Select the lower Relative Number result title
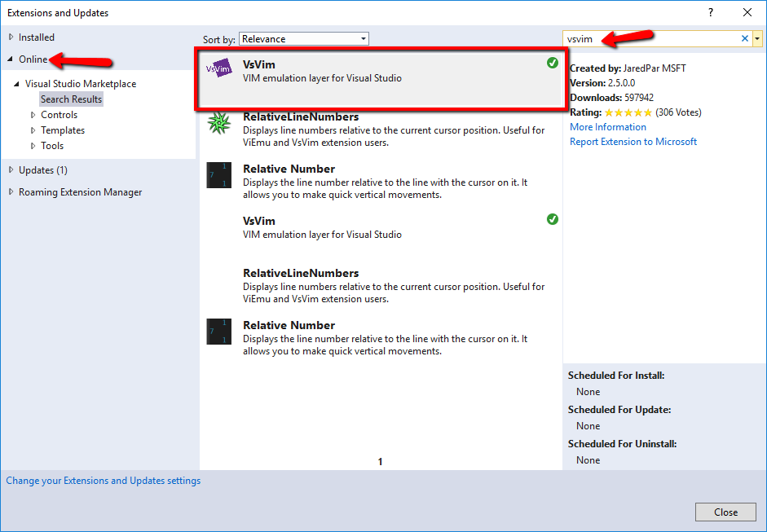767x532 pixels. (289, 326)
